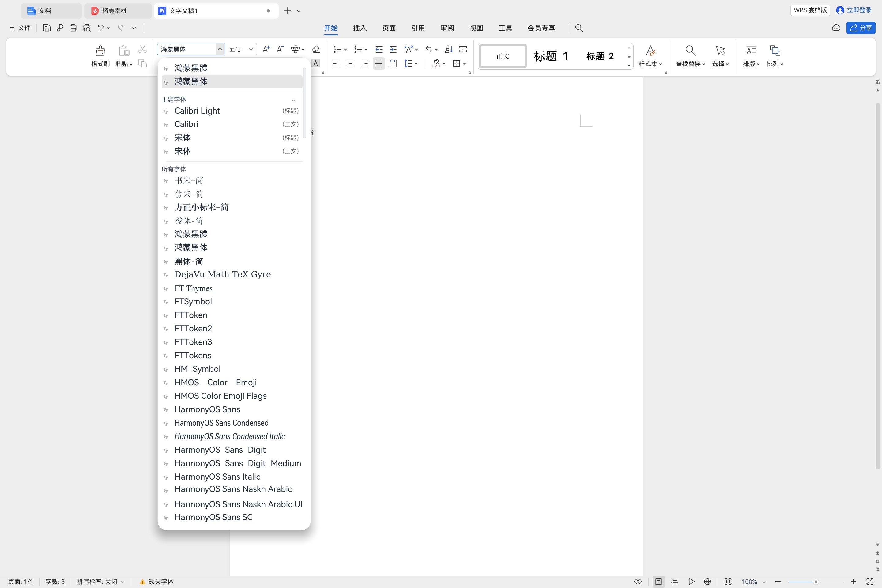
Task: Open the font size 五号 dropdown
Action: tap(251, 49)
